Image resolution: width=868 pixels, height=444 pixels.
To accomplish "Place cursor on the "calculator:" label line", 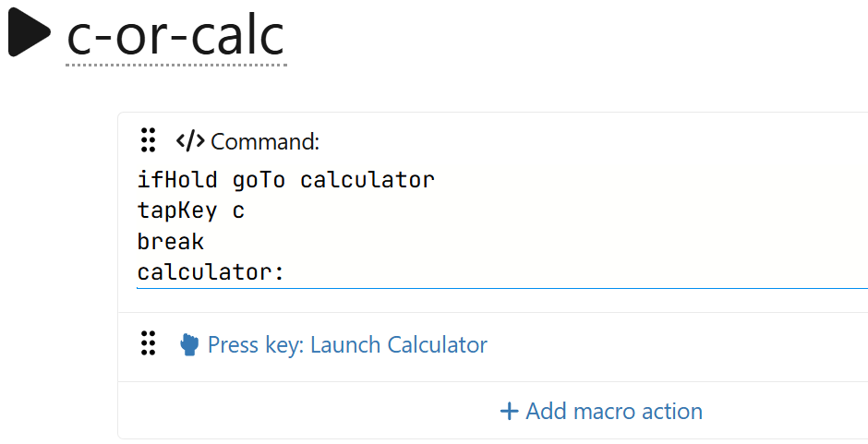I will point(211,273).
